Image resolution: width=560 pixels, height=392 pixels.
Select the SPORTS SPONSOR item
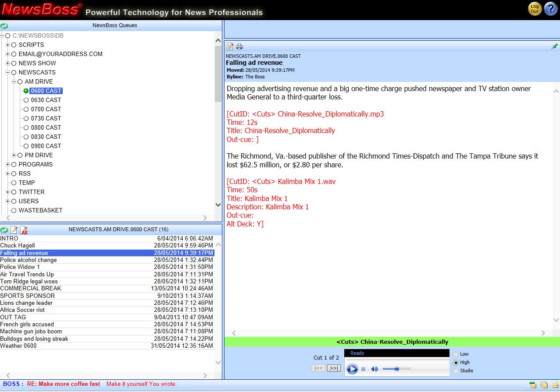[x=107, y=296]
